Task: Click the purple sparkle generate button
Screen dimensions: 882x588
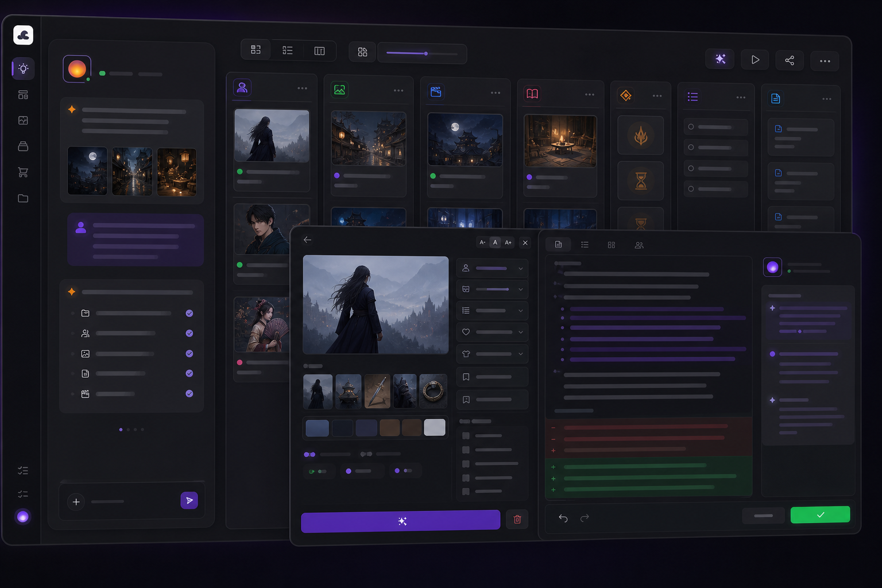Action: coord(401,521)
